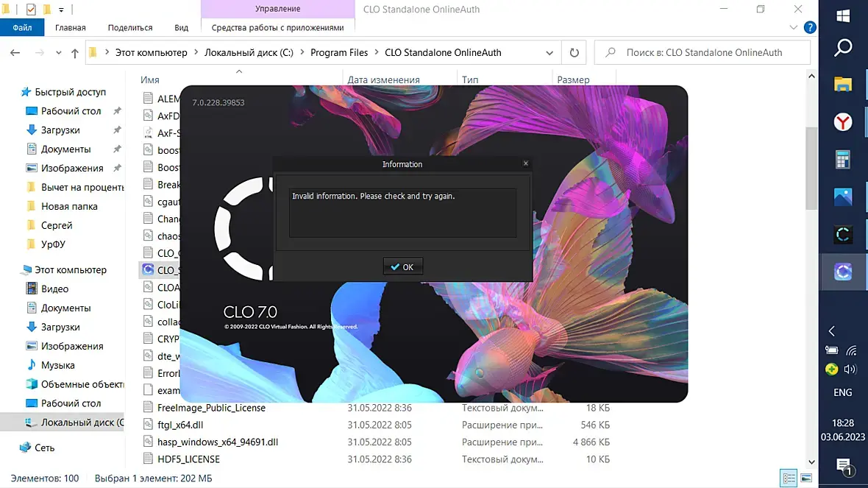
Task: Select Быстрый доступ in navigation pane
Action: click(70, 92)
